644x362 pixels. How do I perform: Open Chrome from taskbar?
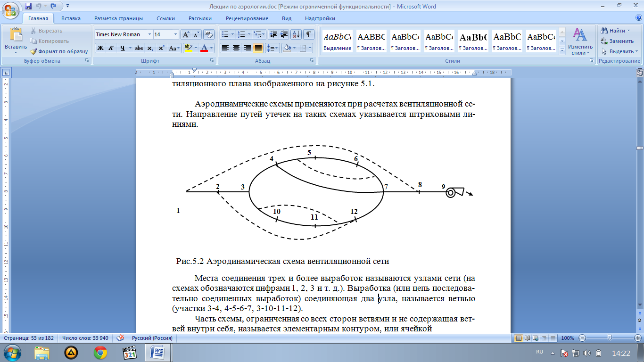100,353
